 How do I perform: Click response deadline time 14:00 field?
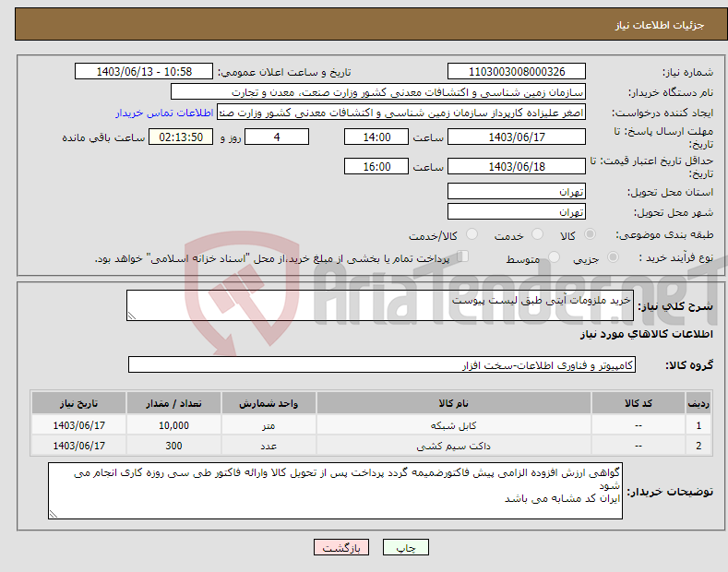(376, 137)
